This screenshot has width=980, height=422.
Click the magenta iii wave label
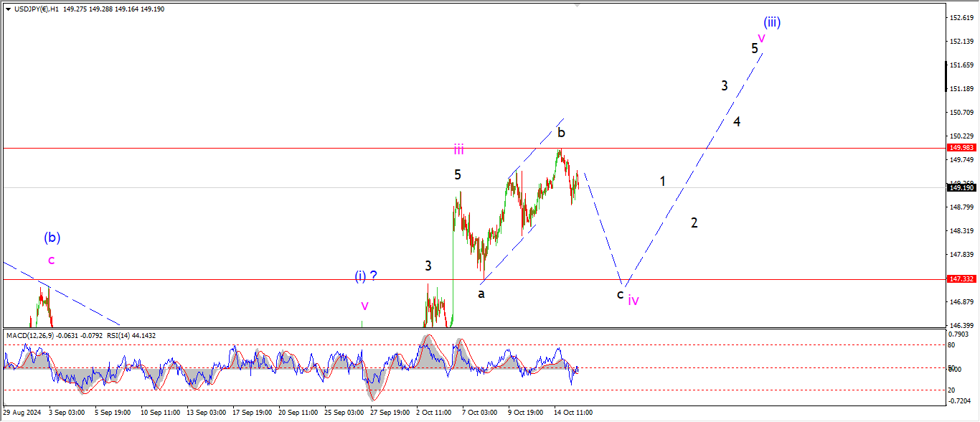tap(458, 149)
